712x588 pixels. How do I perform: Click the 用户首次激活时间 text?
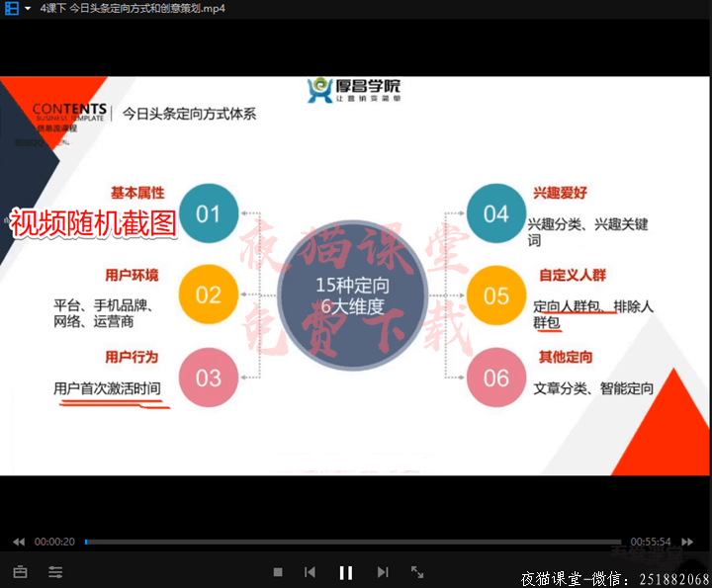coord(107,388)
